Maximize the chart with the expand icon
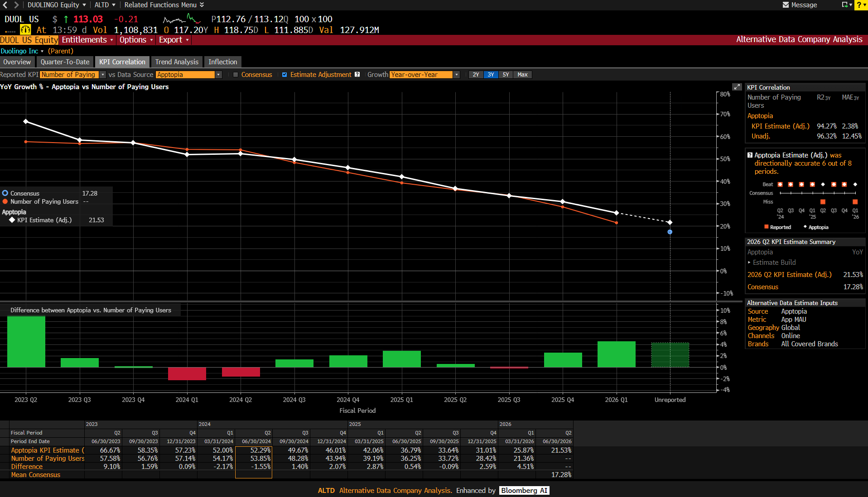 pyautogui.click(x=737, y=87)
